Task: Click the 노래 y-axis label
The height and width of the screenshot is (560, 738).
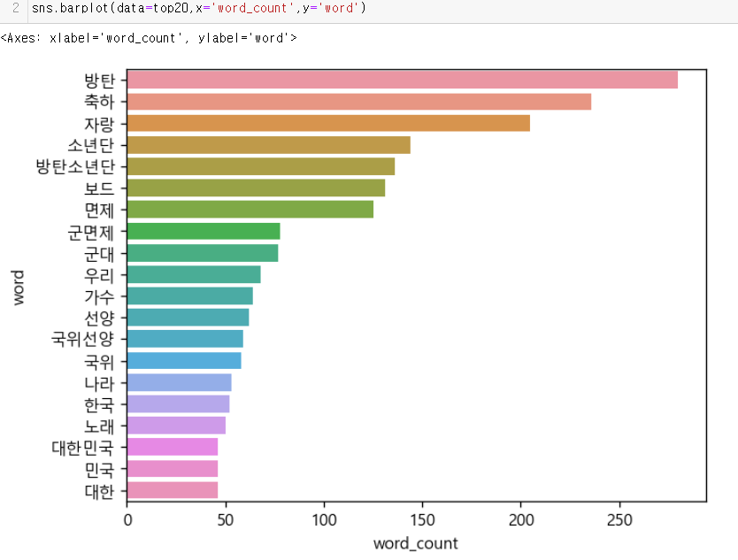Action: pos(99,426)
